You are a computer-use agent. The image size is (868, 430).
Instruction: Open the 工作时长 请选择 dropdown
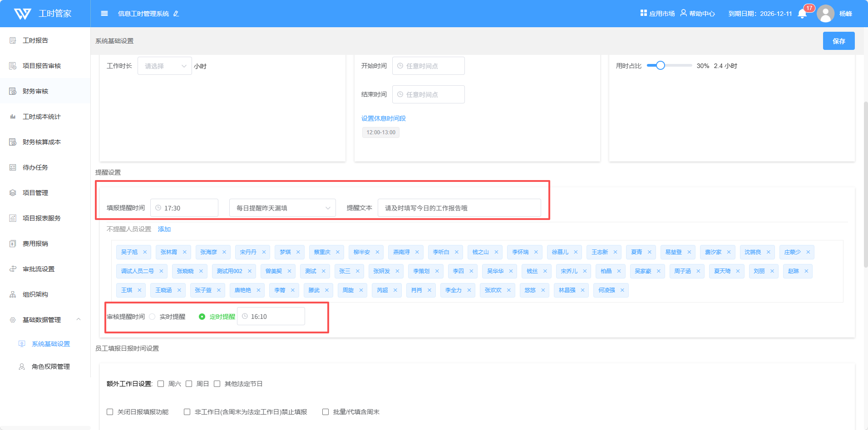[164, 66]
